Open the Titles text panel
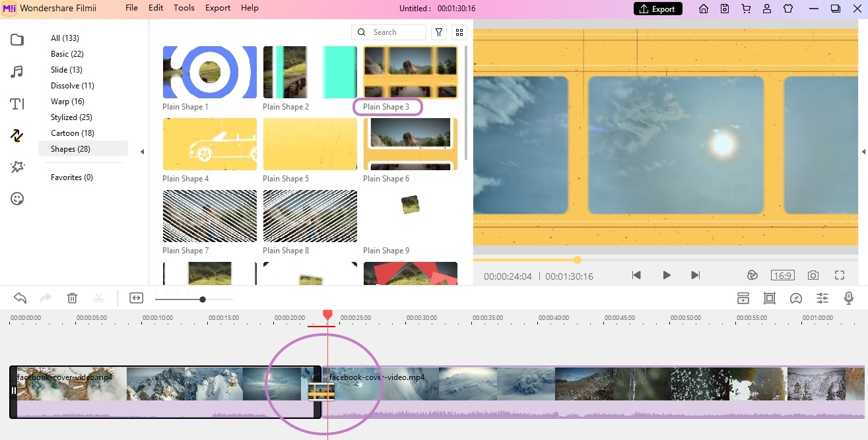 pos(17,104)
